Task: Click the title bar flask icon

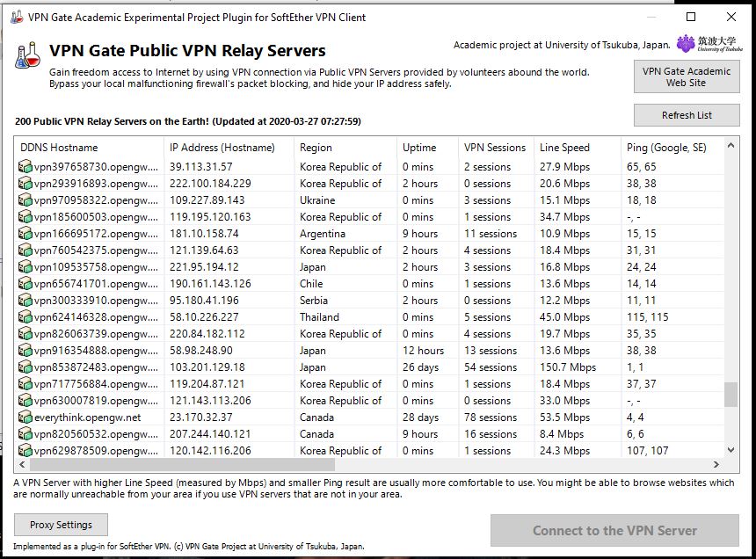Action: pyautogui.click(x=17, y=17)
